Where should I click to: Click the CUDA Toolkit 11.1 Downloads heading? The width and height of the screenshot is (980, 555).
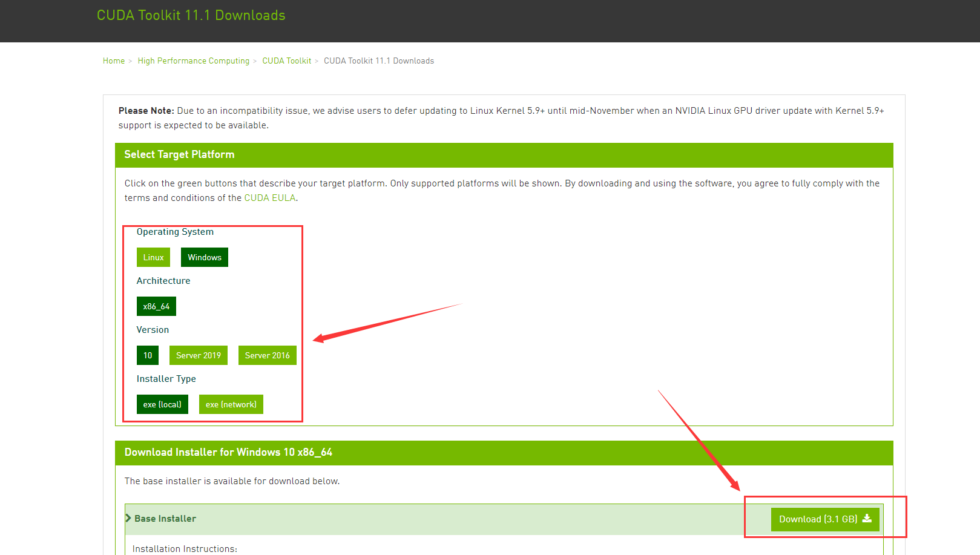click(191, 15)
